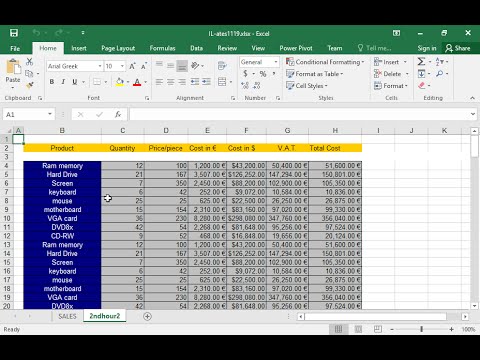Add a new sheet with plus icon
The width and height of the screenshot is (480, 360).
coord(147,316)
